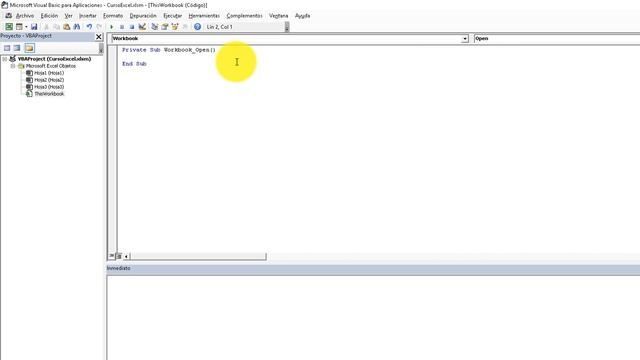Click on the Private Sub Workbook_Open() line
This screenshot has height=360, width=640.
tap(169, 50)
